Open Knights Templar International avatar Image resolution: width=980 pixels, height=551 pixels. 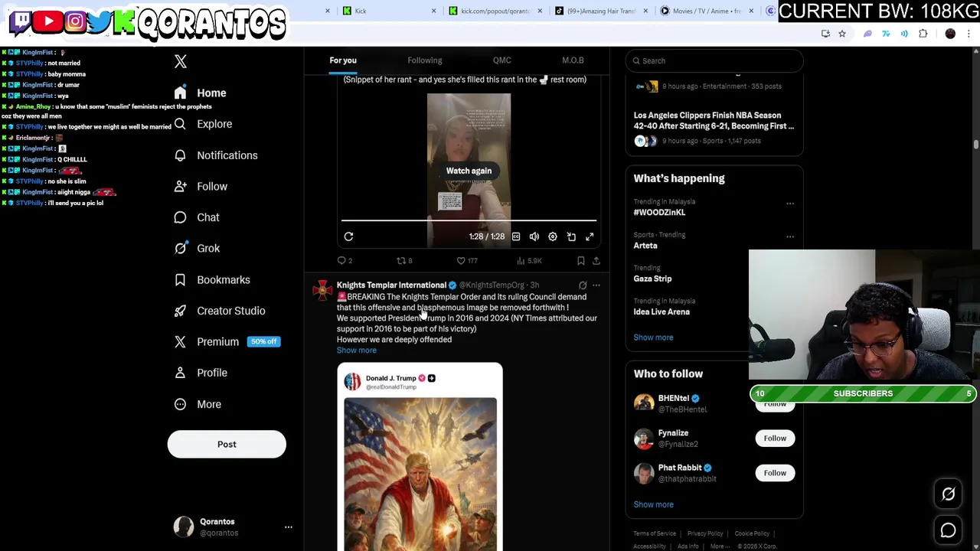pyautogui.click(x=322, y=291)
